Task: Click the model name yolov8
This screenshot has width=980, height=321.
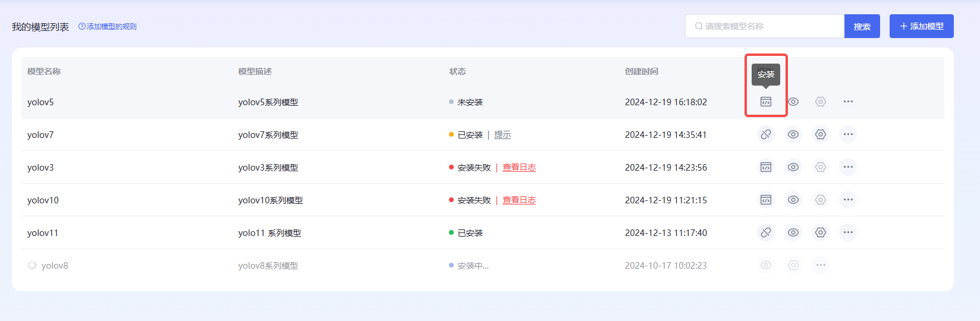Action: pyautogui.click(x=55, y=266)
